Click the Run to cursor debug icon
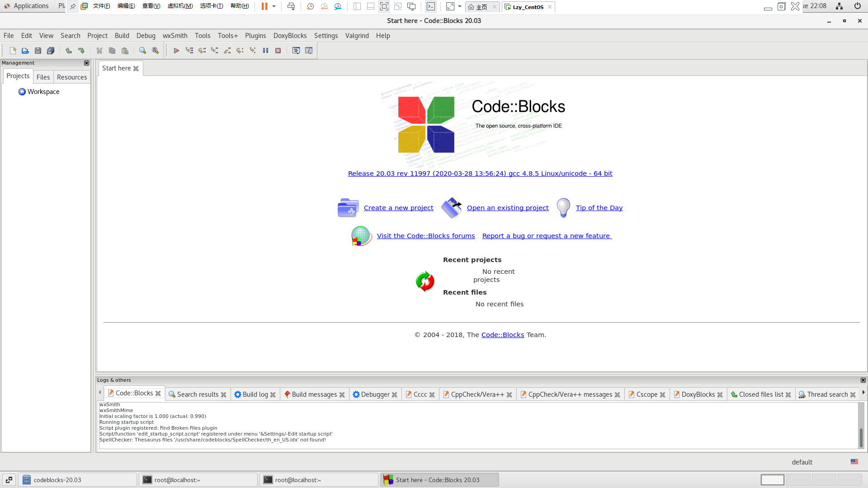This screenshot has width=868, height=488. click(189, 51)
